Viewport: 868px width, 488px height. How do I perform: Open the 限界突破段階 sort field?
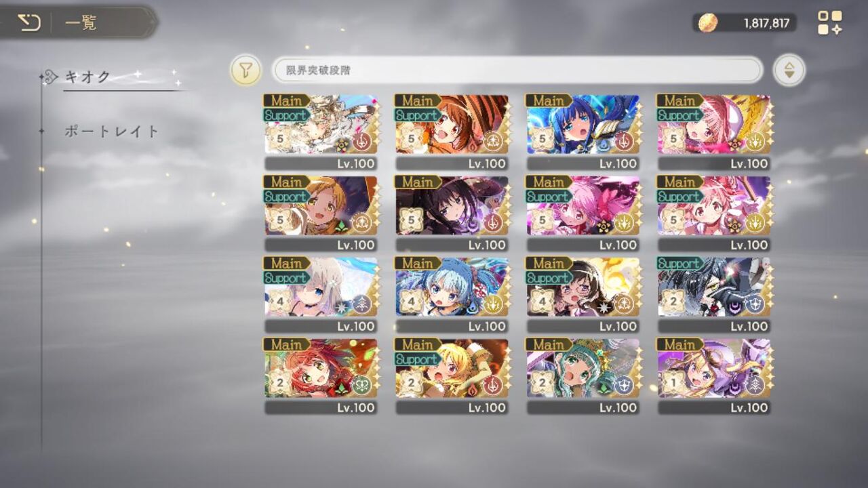pos(517,70)
